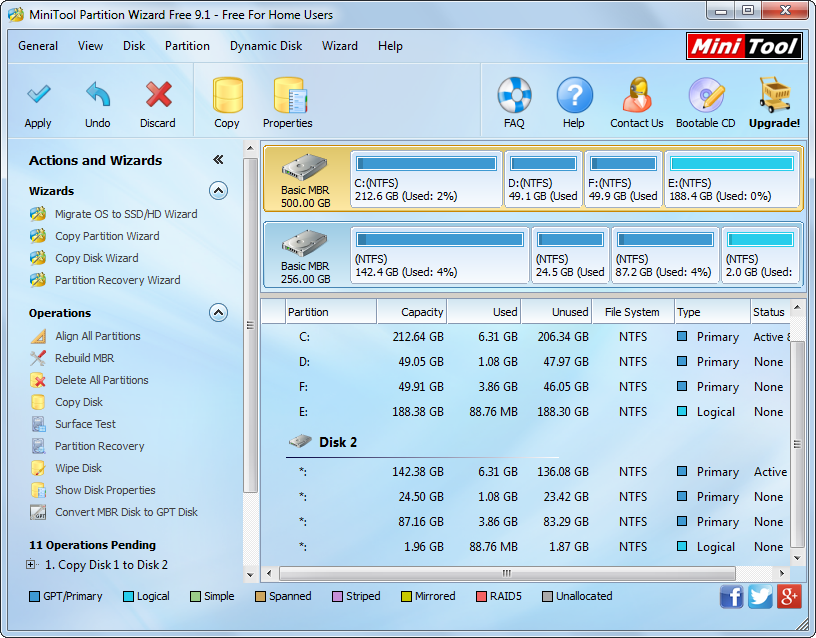816x638 pixels.
Task: Open the Google Plus share icon
Action: [789, 596]
